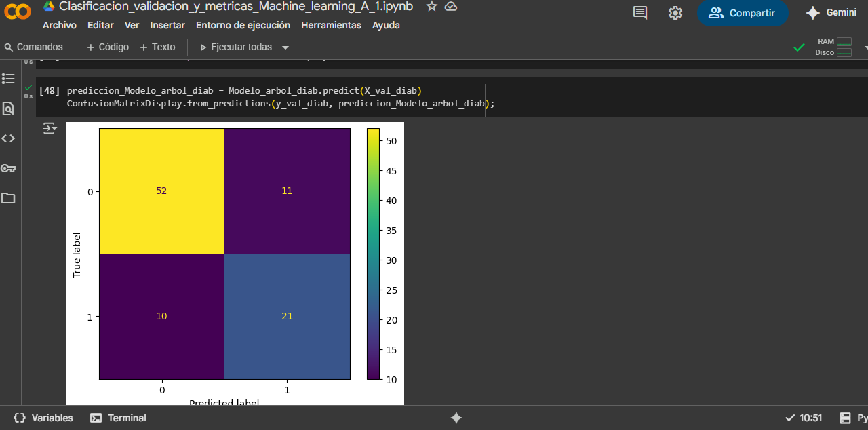Screen dimensions: 868x430
Task: Star the notebook with star icon
Action: (x=432, y=6)
